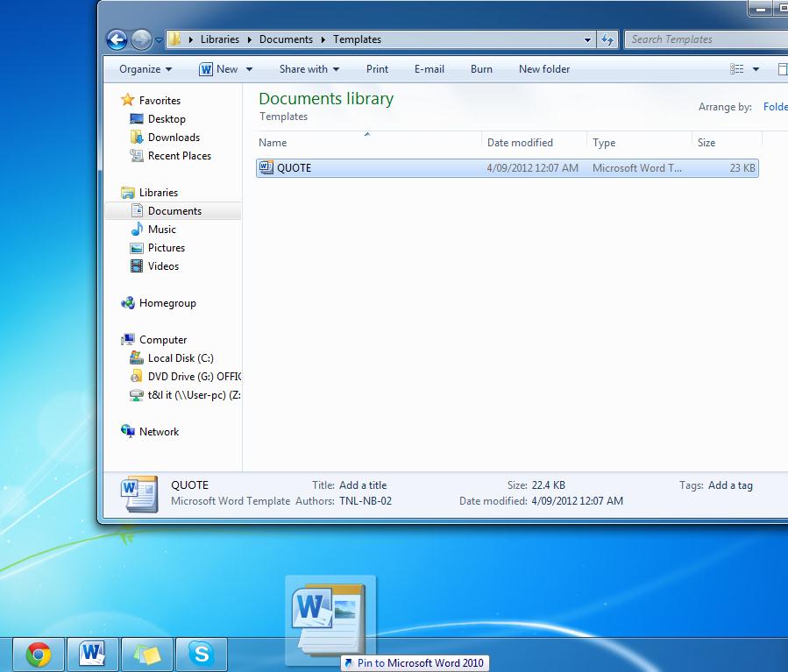Create a New folder
This screenshot has width=788, height=672.
[x=544, y=69]
